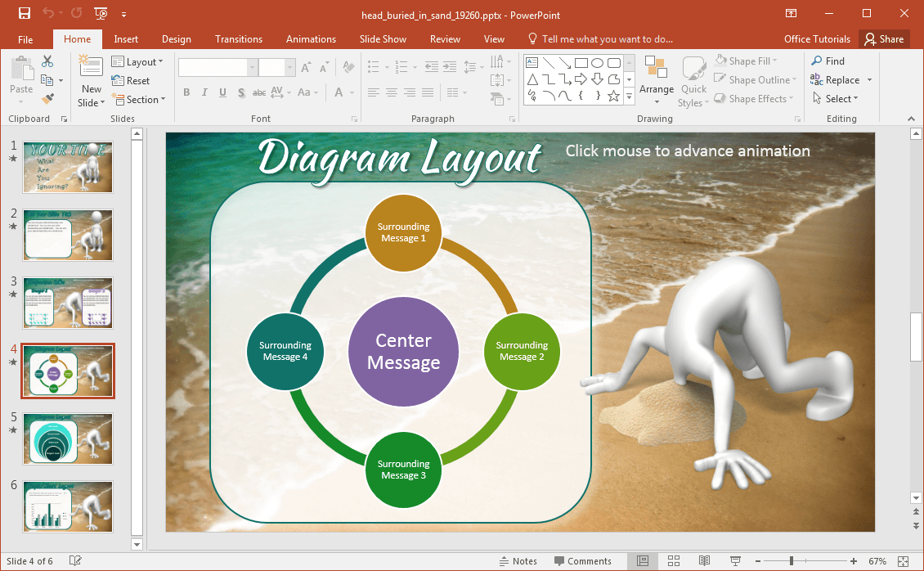Click the Reset slide button
The height and width of the screenshot is (571, 924).
pyautogui.click(x=131, y=81)
